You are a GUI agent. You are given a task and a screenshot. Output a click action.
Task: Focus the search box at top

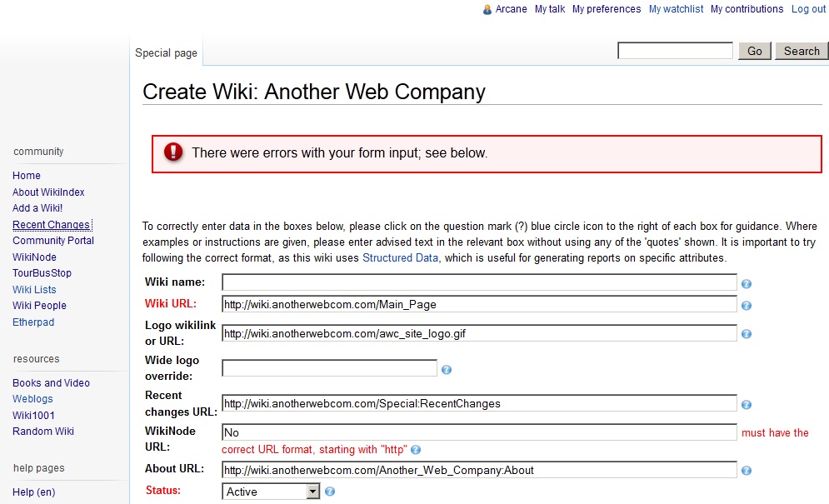pyautogui.click(x=675, y=51)
